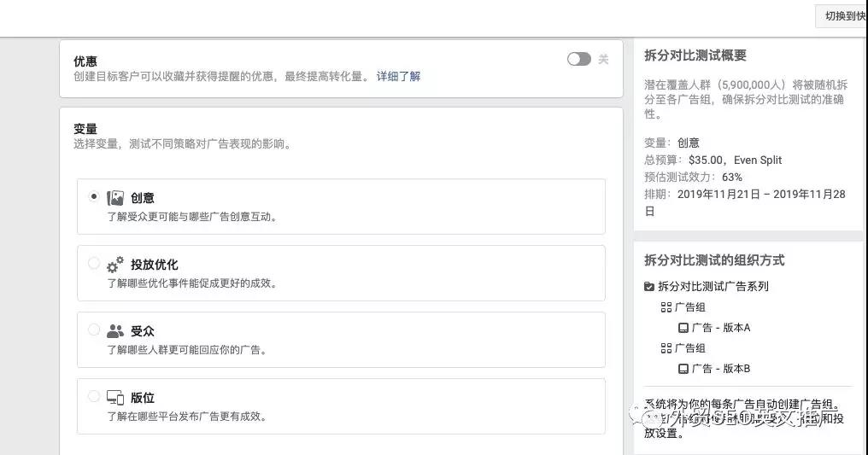Image resolution: width=868 pixels, height=455 pixels.
Task: Click the grid icon above 广告 - 版本A
Action: point(666,307)
